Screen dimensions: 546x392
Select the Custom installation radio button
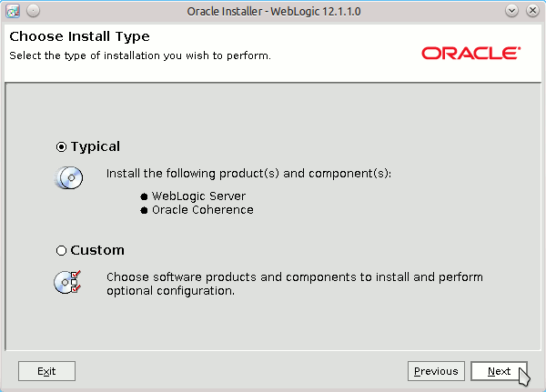[x=61, y=250]
